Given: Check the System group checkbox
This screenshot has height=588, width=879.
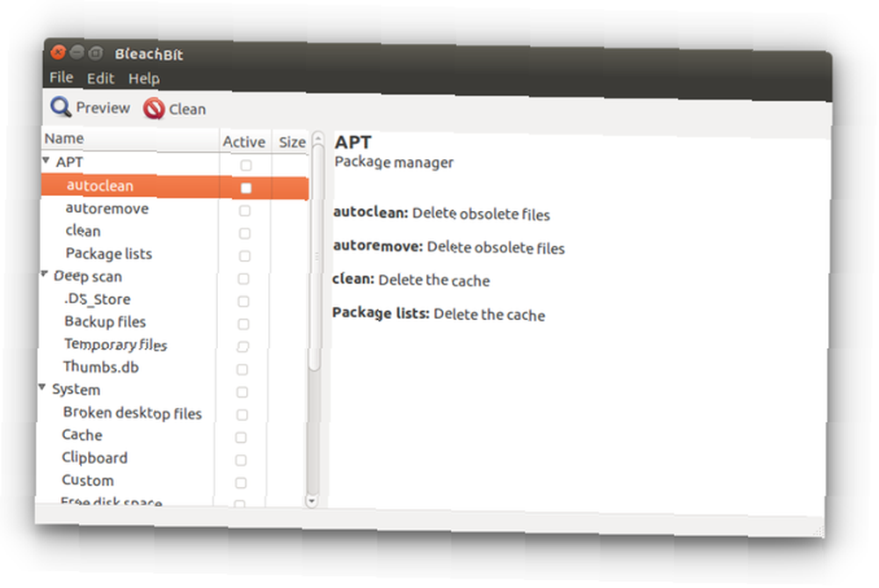Looking at the screenshot, I should (243, 392).
